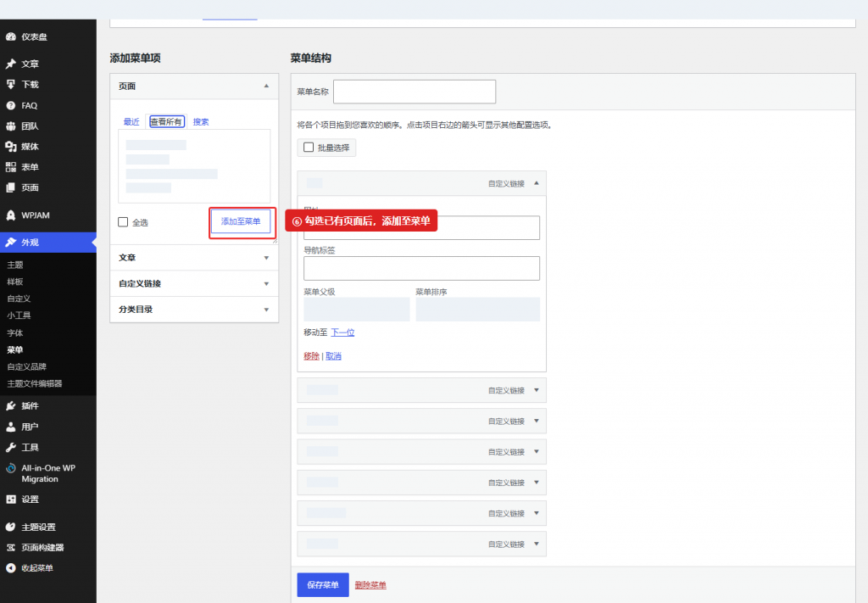Open the 主题 submenu item
This screenshot has width=868, height=603.
tap(15, 265)
